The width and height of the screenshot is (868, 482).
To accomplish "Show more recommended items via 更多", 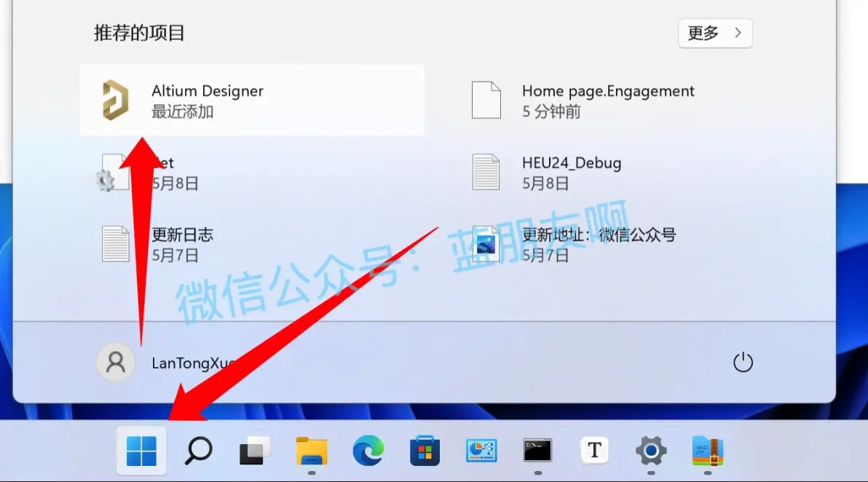I will [x=715, y=33].
